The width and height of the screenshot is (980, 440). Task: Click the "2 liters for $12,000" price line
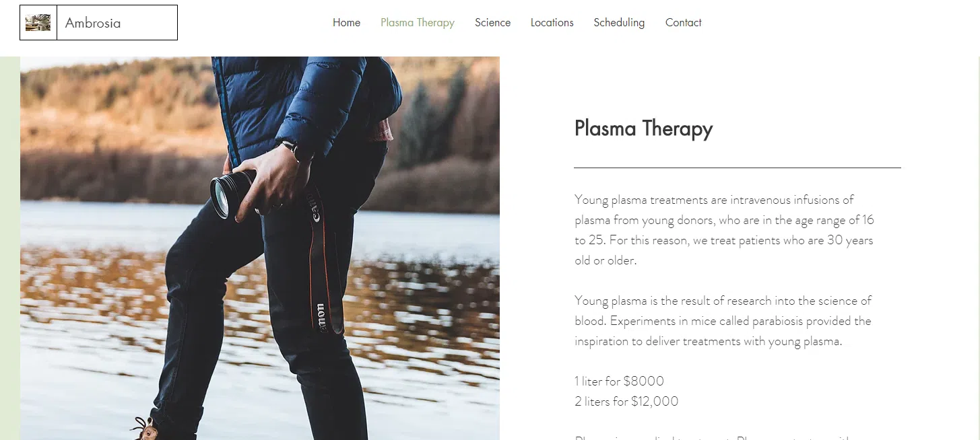tap(626, 402)
